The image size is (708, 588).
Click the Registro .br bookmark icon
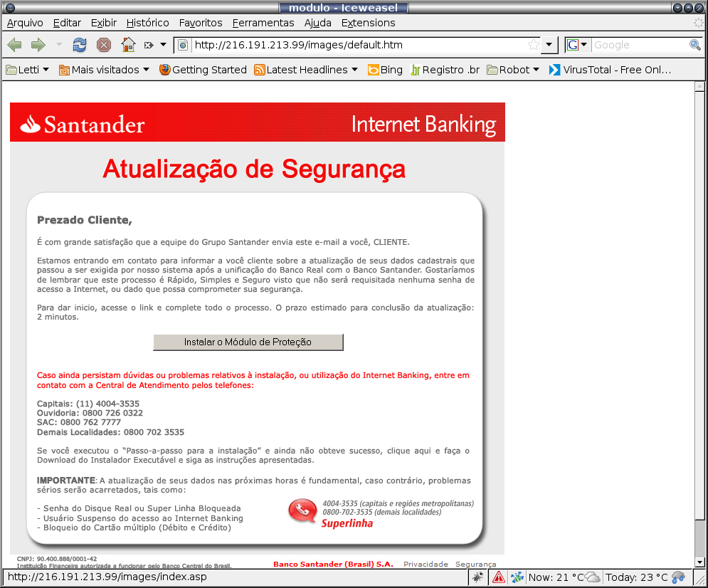tap(416, 70)
